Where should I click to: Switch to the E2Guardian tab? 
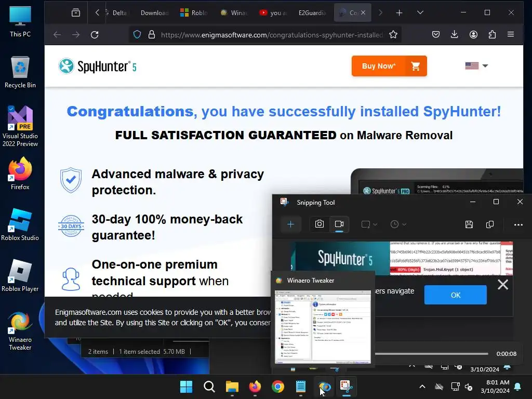(x=312, y=13)
